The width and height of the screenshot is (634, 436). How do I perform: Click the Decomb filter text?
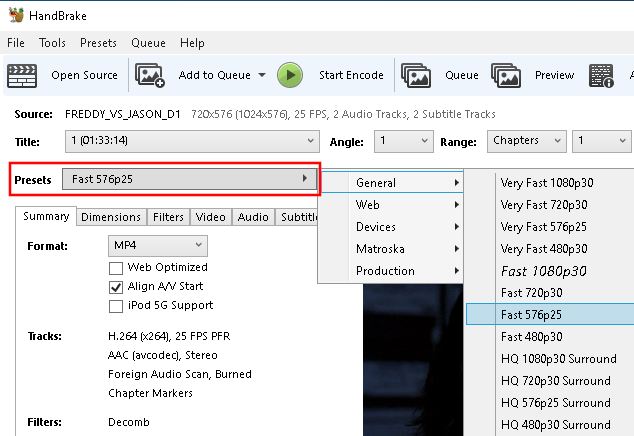coord(129,422)
